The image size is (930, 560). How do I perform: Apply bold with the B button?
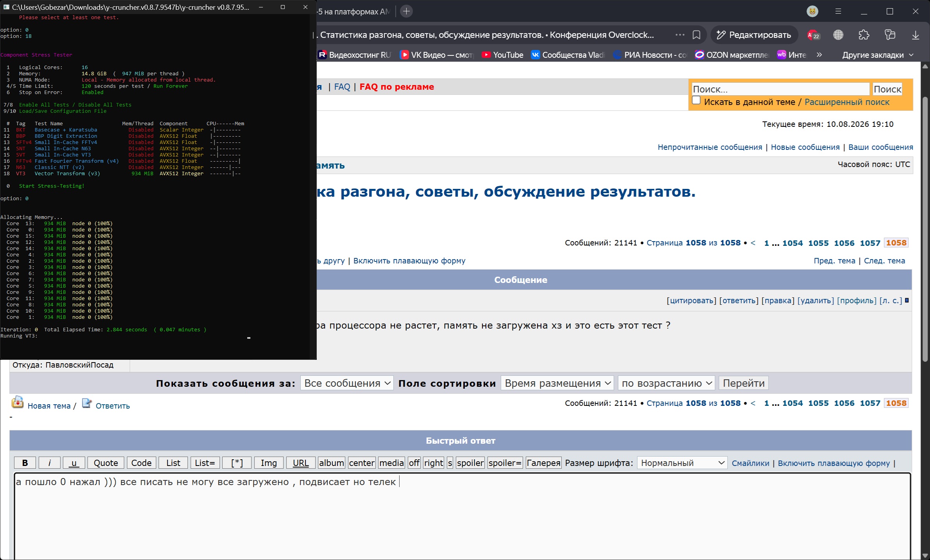point(25,463)
